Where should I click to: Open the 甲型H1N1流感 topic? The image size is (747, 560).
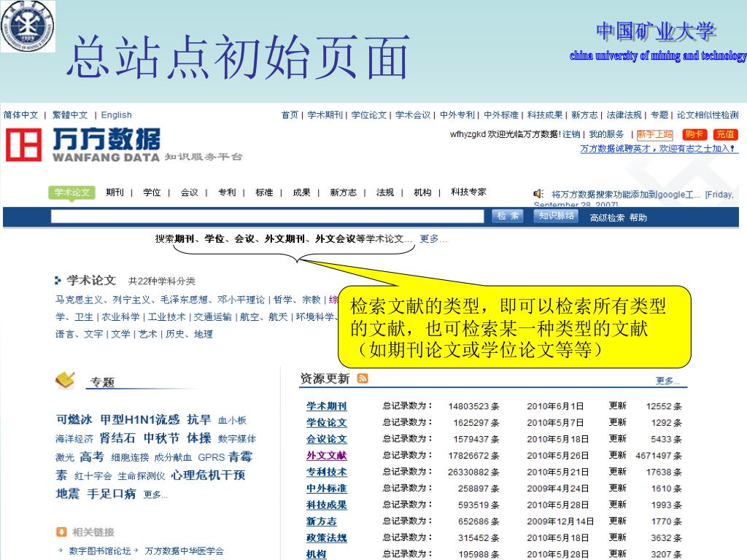[140, 419]
